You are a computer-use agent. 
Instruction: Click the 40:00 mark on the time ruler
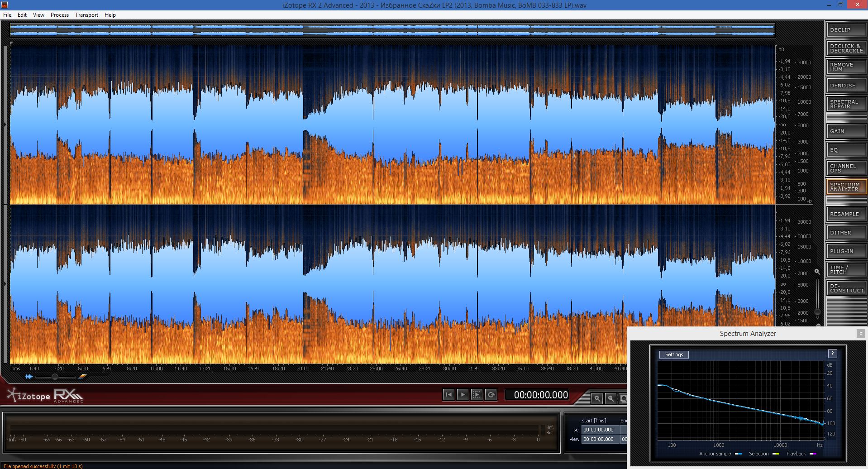point(596,368)
